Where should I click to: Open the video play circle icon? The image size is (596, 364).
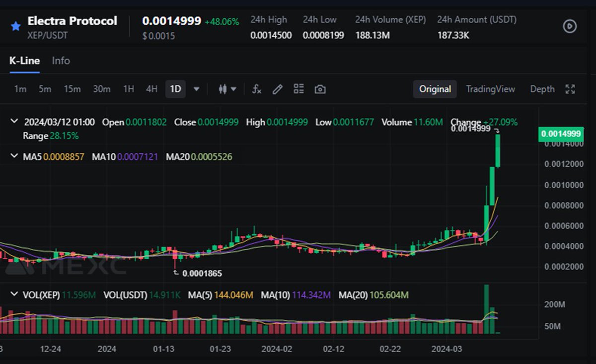[x=570, y=26]
